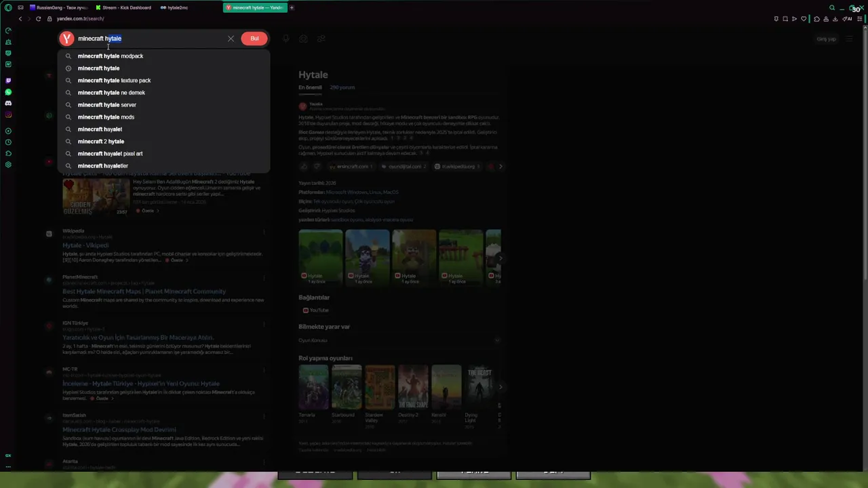Switch to Stream - Kick Dashboard tab

pos(124,7)
